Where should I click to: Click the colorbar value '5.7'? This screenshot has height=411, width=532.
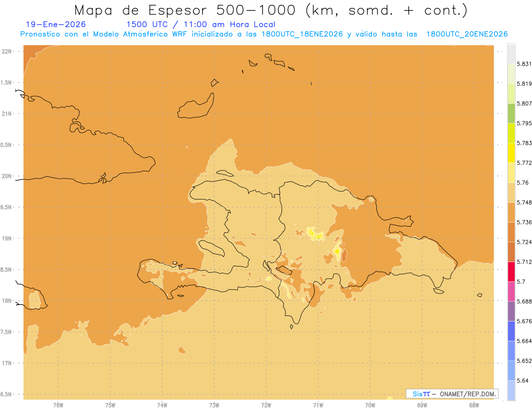pyautogui.click(x=521, y=282)
